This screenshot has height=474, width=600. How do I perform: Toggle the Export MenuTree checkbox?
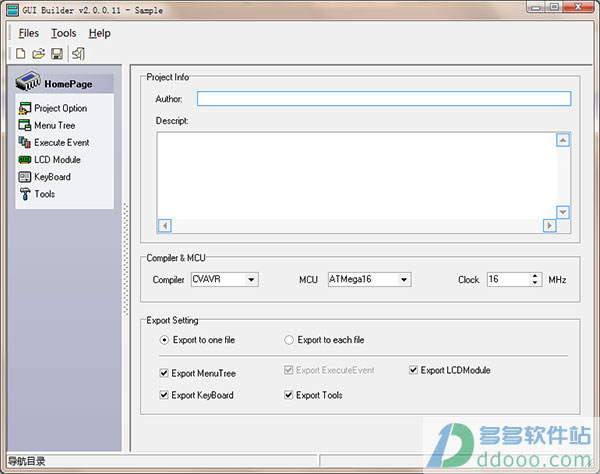click(197, 373)
